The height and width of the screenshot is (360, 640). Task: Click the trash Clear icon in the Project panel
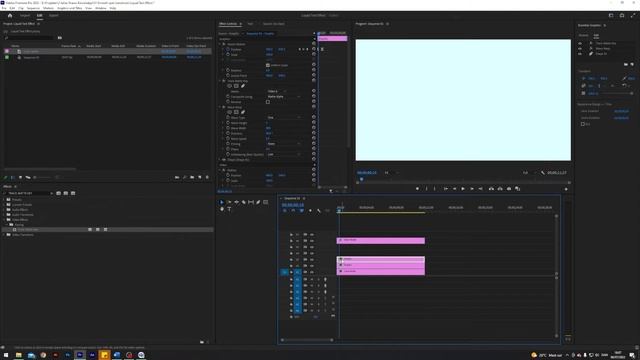pyautogui.click(x=207, y=178)
